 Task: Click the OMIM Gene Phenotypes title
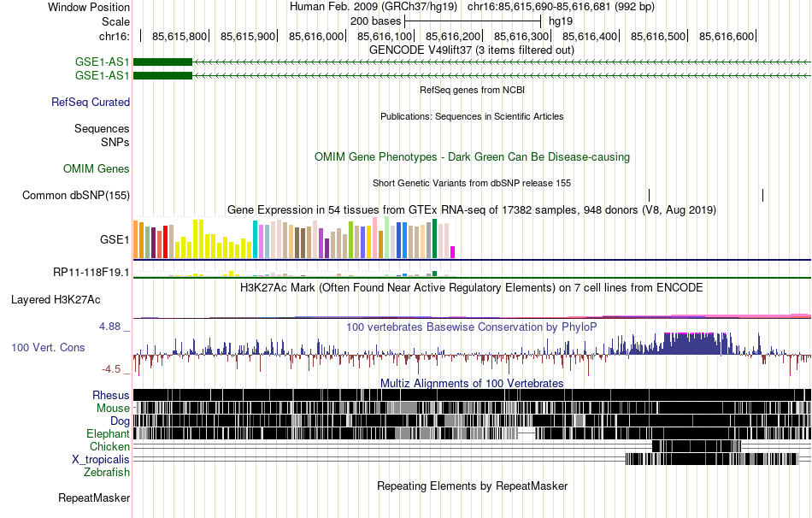pos(472,157)
